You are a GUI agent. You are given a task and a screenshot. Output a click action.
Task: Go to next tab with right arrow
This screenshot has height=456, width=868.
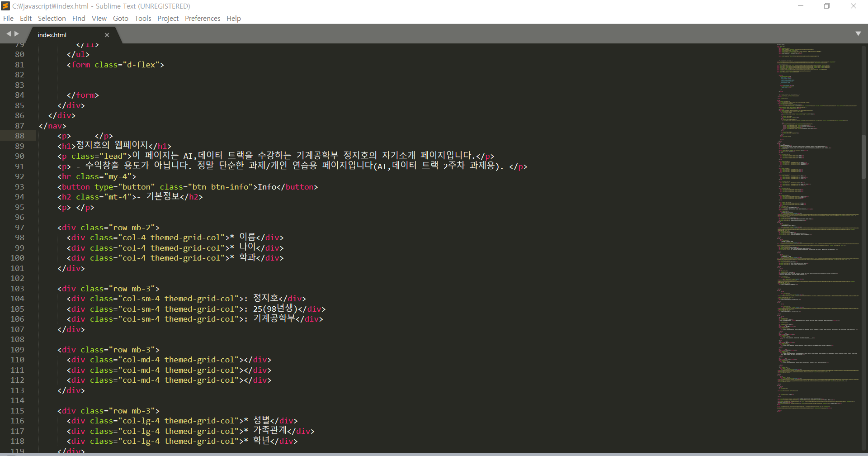(17, 34)
